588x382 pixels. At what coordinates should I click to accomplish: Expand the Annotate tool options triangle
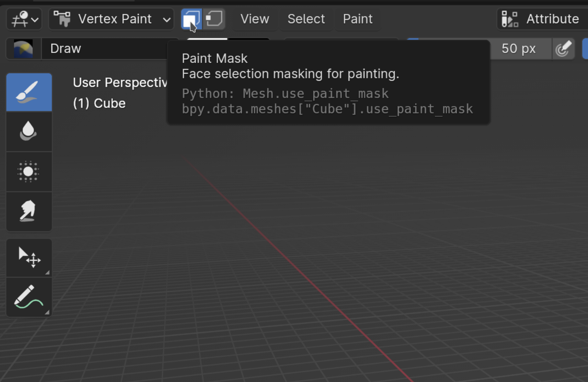coord(47,313)
